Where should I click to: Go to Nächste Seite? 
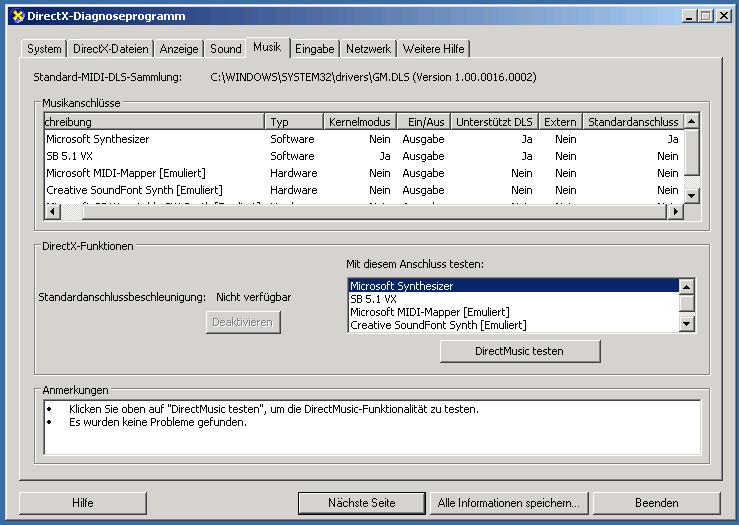361,503
